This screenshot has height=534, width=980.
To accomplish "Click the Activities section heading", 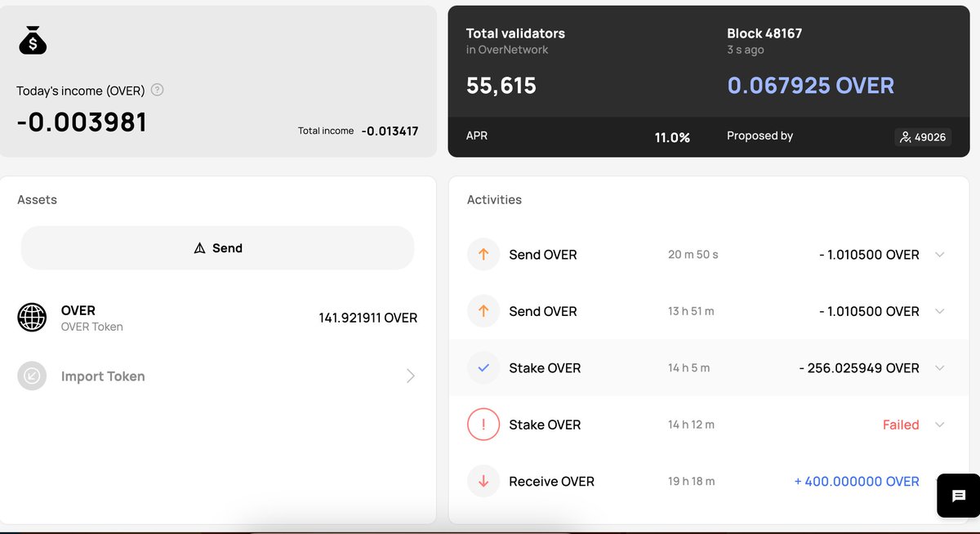I will pos(494,199).
